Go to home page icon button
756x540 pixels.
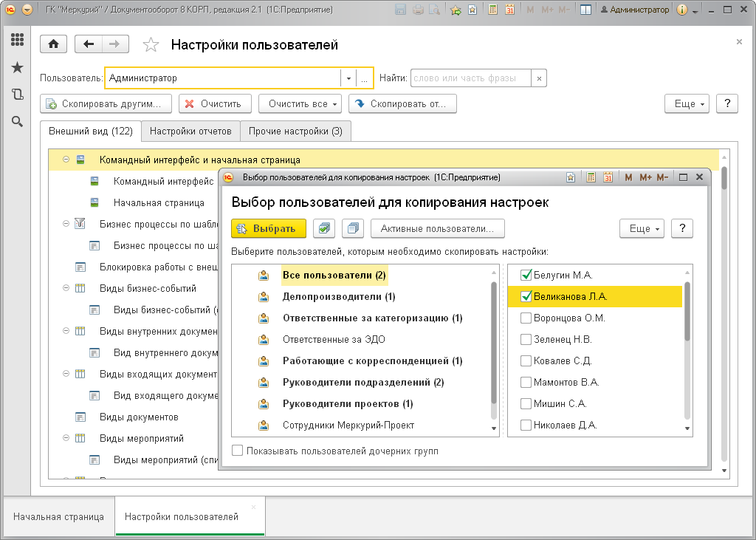pos(53,44)
